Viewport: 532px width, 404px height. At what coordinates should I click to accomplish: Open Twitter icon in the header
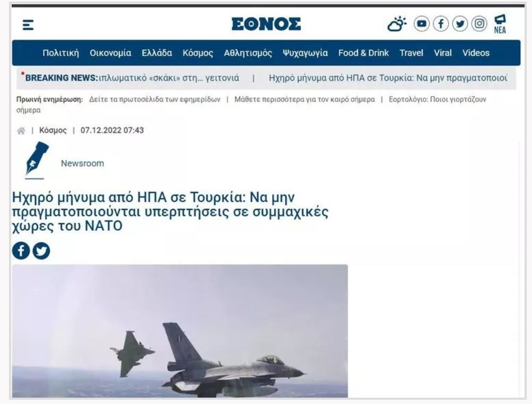pyautogui.click(x=460, y=24)
